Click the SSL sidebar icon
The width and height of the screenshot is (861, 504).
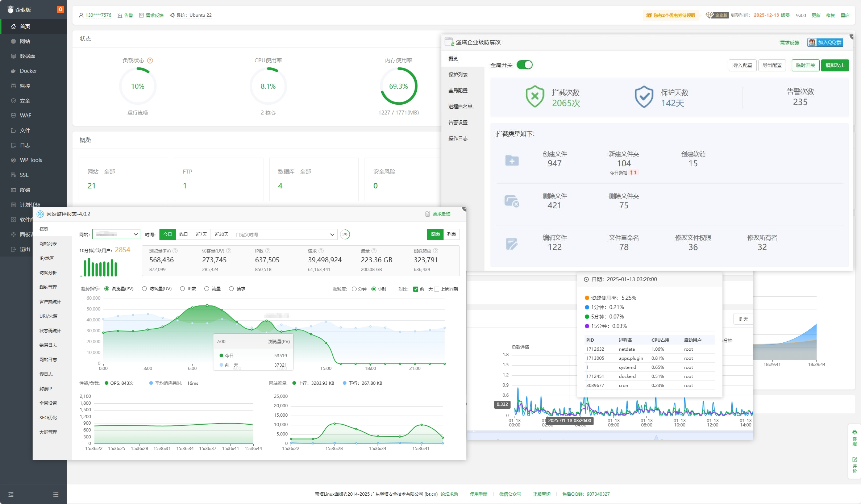click(x=13, y=175)
